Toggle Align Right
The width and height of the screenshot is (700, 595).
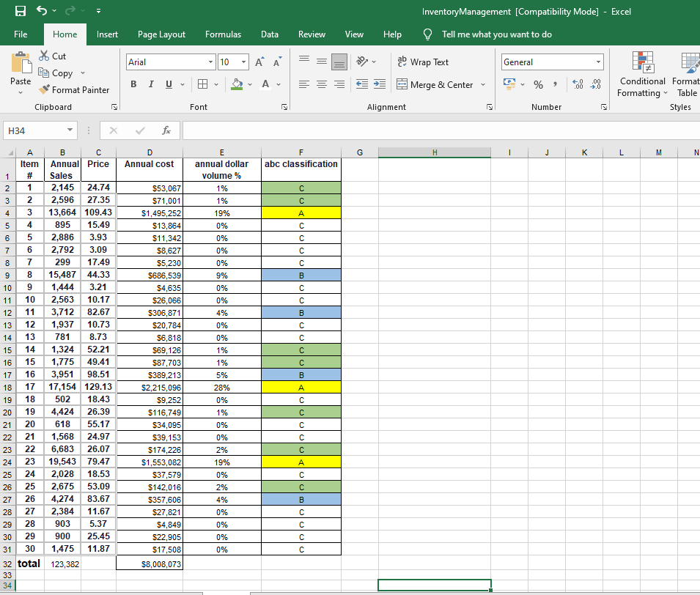339,84
